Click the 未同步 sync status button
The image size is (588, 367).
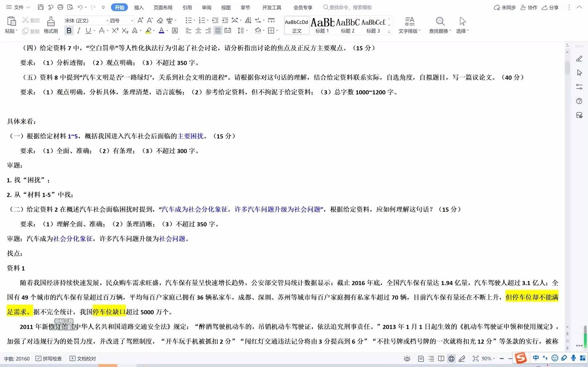coord(505,7)
